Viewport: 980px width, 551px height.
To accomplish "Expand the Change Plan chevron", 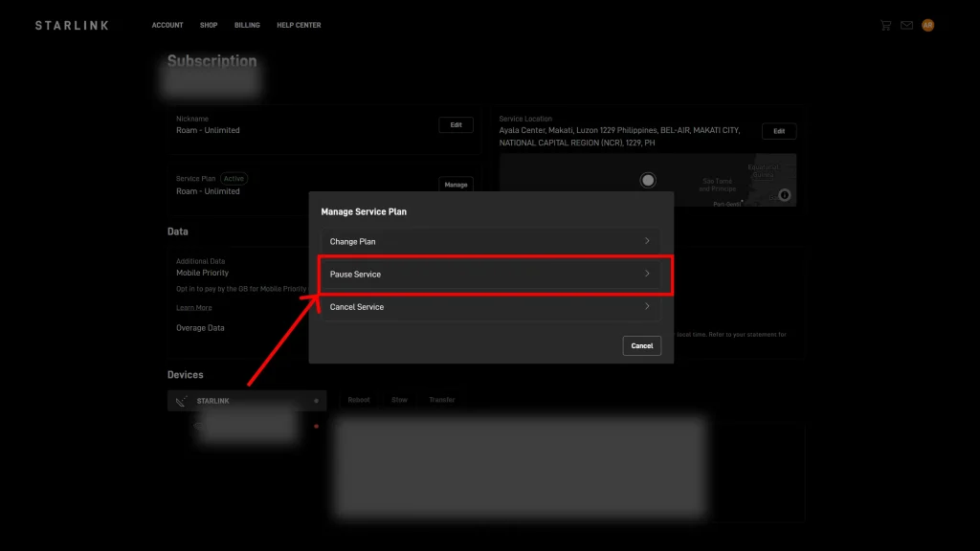I will coord(647,241).
